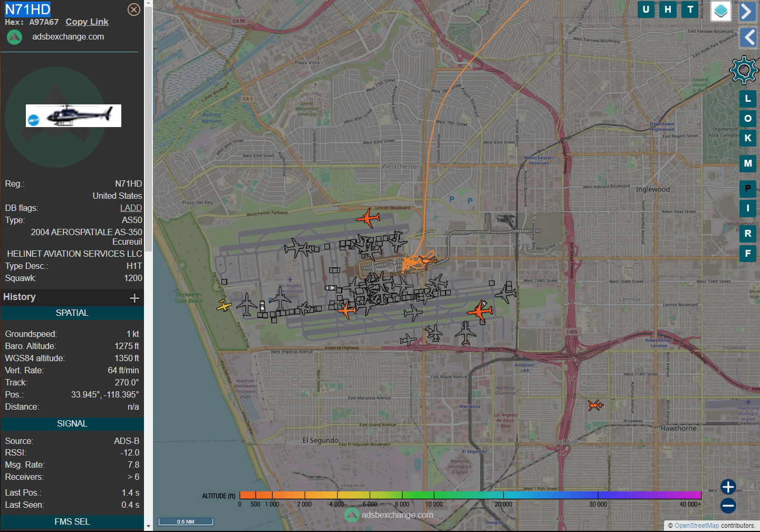Click the Hex A97A67 text
This screenshot has width=760, height=532.
pyautogui.click(x=32, y=22)
